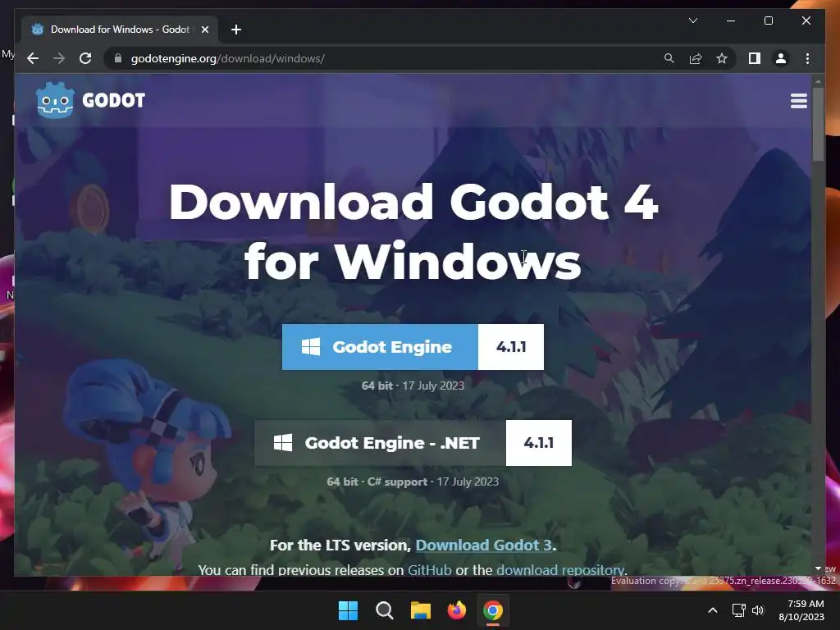Image resolution: width=840 pixels, height=630 pixels.
Task: Bookmark this page with the star icon
Action: pyautogui.click(x=722, y=58)
